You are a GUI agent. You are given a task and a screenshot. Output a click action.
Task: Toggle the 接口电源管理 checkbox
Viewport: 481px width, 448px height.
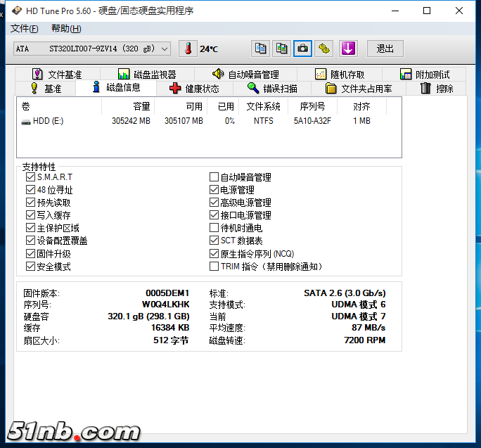tap(214, 215)
